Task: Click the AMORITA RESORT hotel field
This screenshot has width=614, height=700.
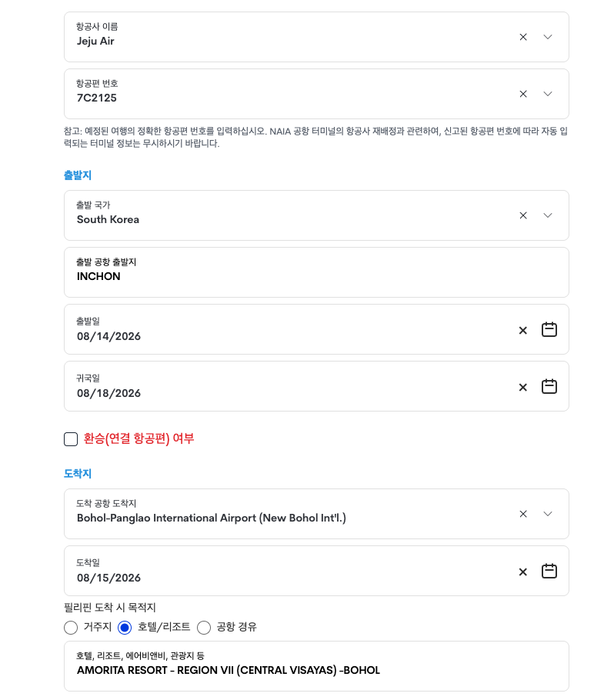Action: (316, 666)
